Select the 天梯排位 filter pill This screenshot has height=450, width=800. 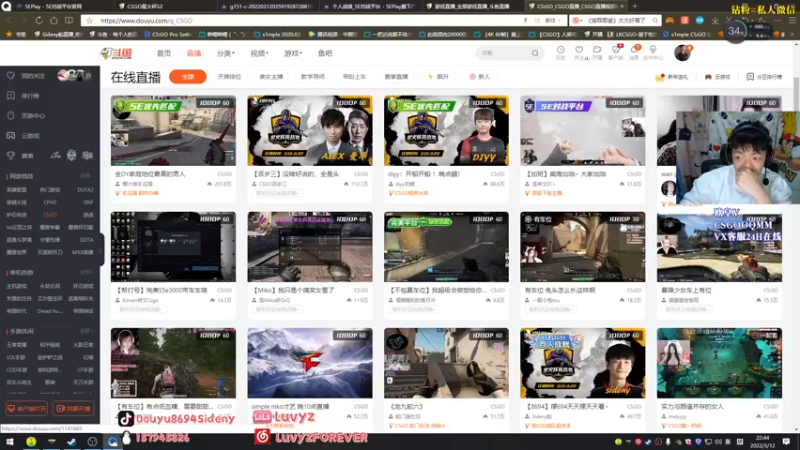229,77
